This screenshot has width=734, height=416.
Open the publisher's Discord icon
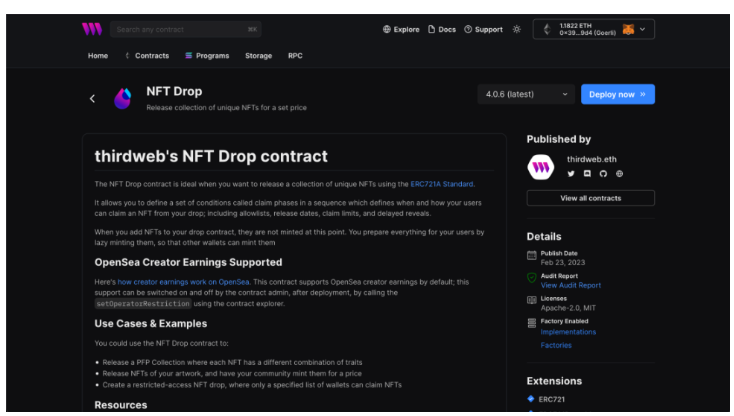587,174
